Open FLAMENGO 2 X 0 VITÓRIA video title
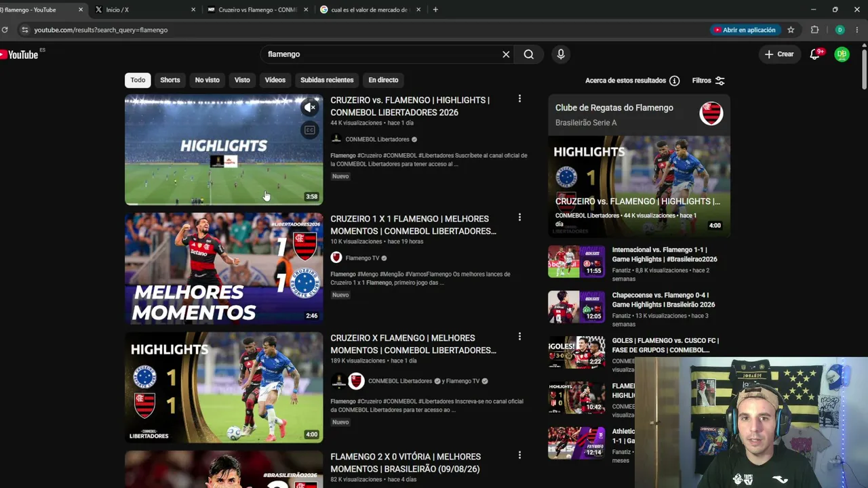The height and width of the screenshot is (488, 868). click(x=406, y=463)
